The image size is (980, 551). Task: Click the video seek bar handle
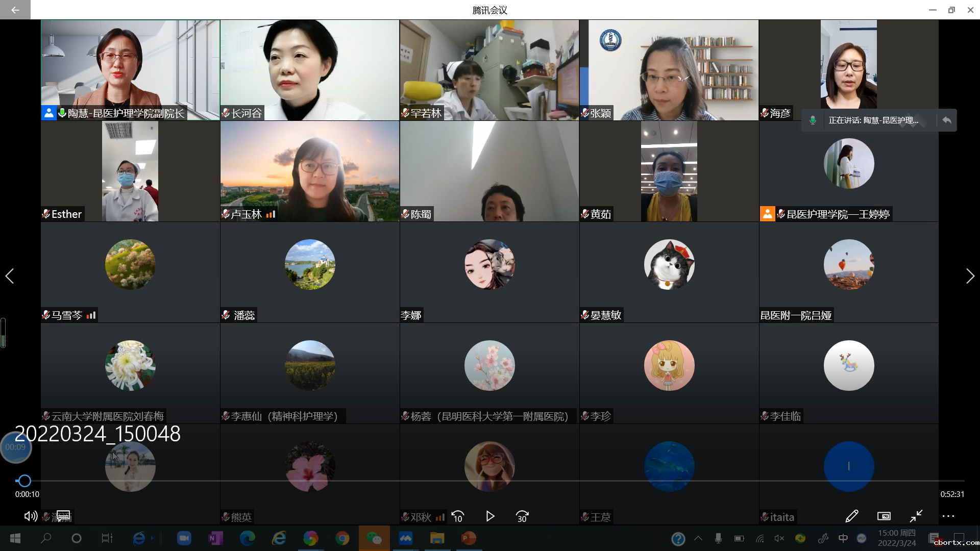(24, 481)
